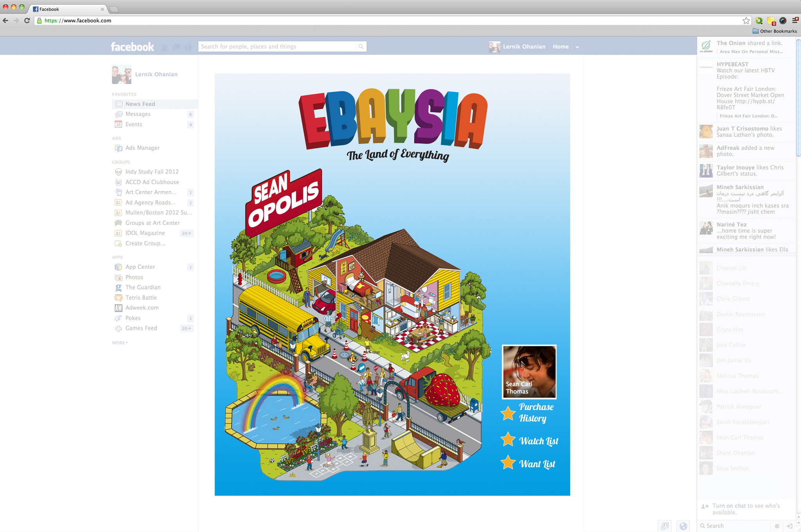The height and width of the screenshot is (532, 801).
Task: Open Pokes in sidebar
Action: pyautogui.click(x=133, y=318)
